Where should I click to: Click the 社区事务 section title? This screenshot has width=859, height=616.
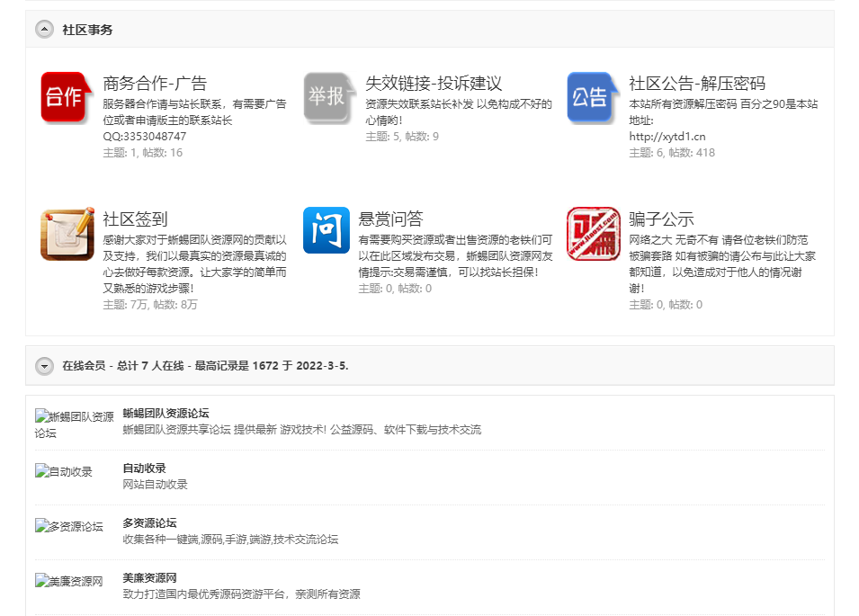(87, 30)
